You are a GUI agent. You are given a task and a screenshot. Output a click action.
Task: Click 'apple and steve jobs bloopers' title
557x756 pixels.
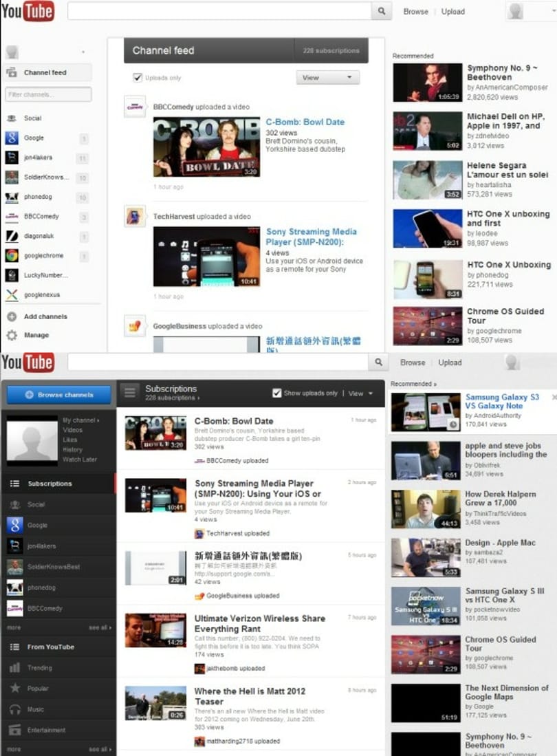(506, 450)
